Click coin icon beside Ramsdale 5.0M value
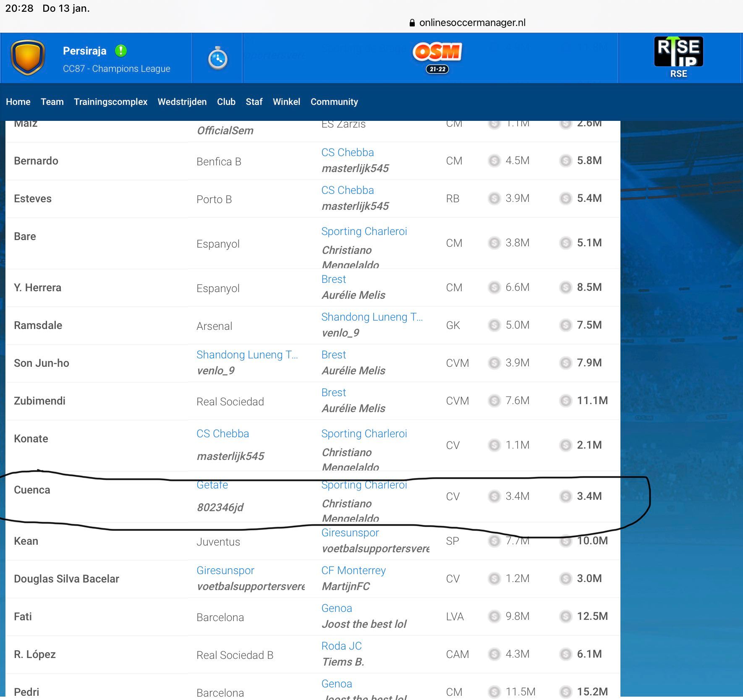743x700 pixels. click(x=494, y=325)
